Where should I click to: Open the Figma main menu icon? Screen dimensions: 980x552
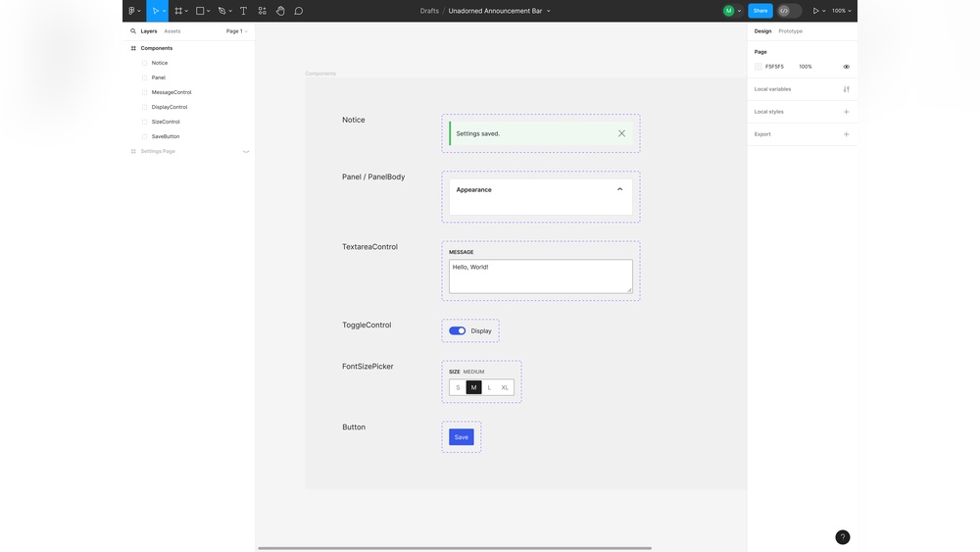pos(131,11)
